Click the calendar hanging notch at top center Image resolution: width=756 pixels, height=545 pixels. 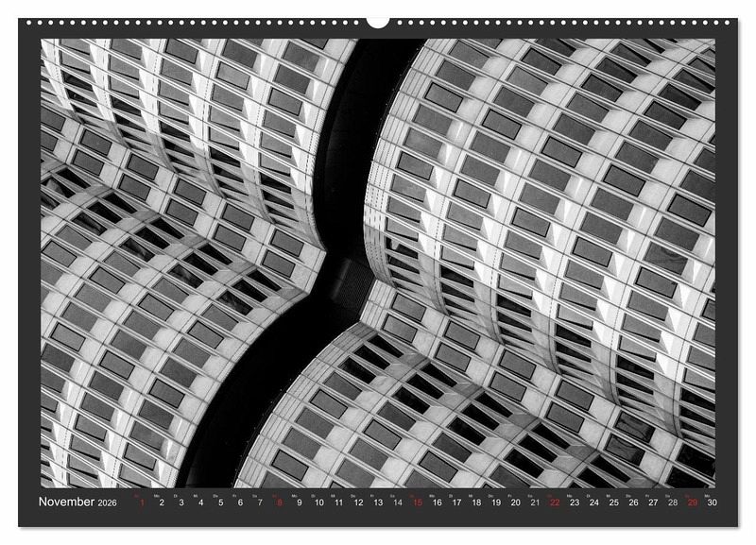(x=378, y=21)
